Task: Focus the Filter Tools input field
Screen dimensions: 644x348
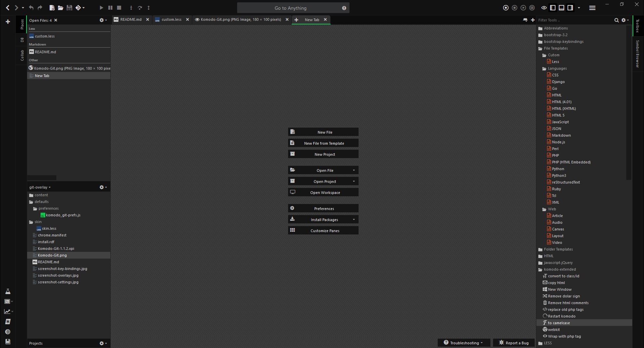Action: (x=575, y=20)
